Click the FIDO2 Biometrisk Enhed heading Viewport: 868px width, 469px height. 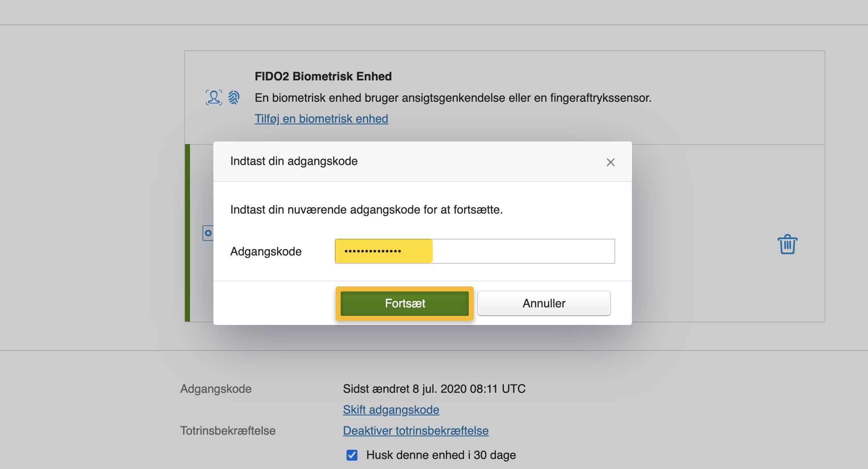tap(323, 76)
